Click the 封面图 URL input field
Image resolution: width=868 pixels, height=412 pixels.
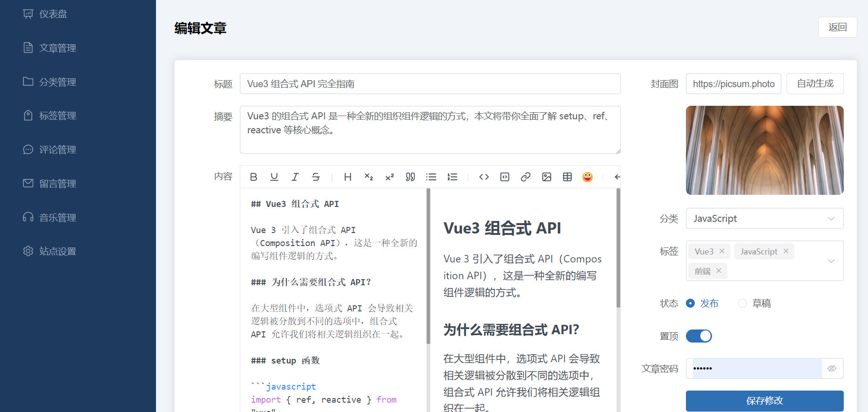point(733,83)
